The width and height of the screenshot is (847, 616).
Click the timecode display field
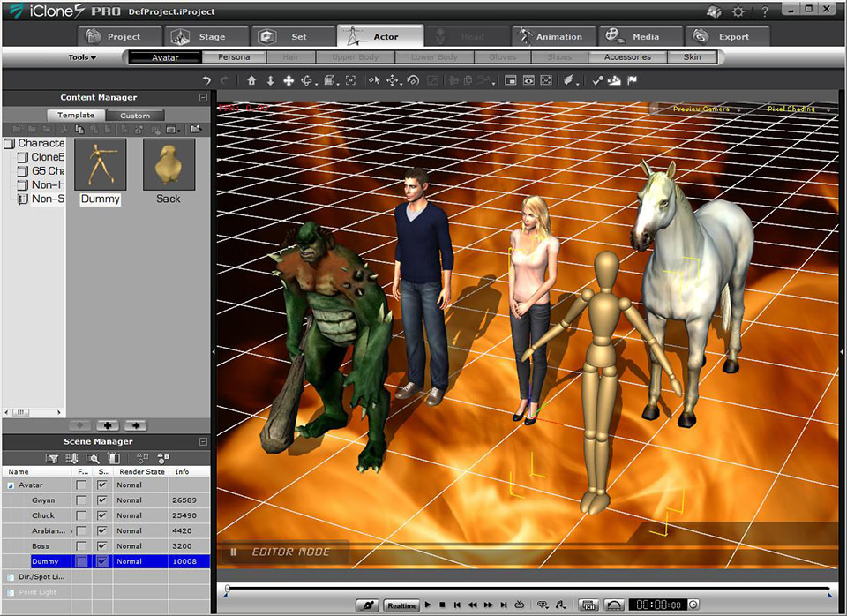click(658, 605)
